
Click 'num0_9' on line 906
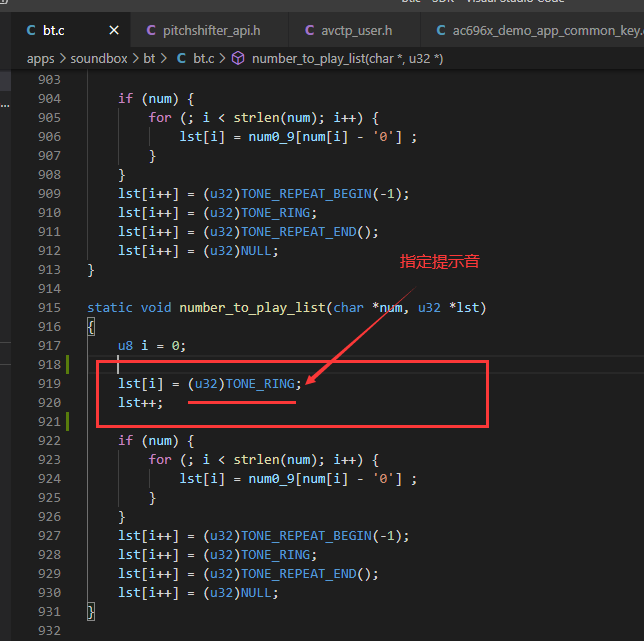(x=271, y=137)
